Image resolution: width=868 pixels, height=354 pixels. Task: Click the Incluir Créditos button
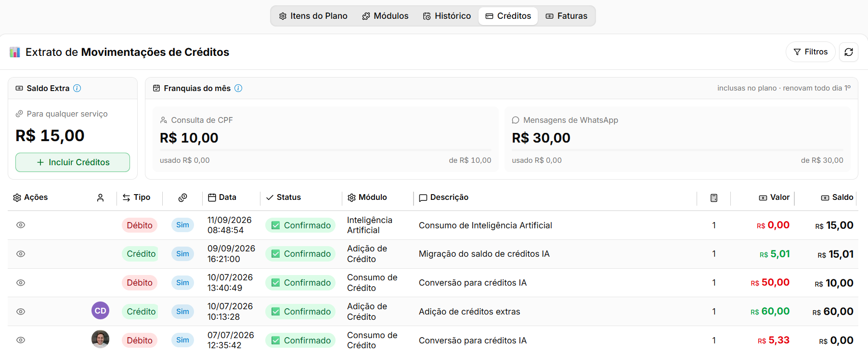click(73, 162)
